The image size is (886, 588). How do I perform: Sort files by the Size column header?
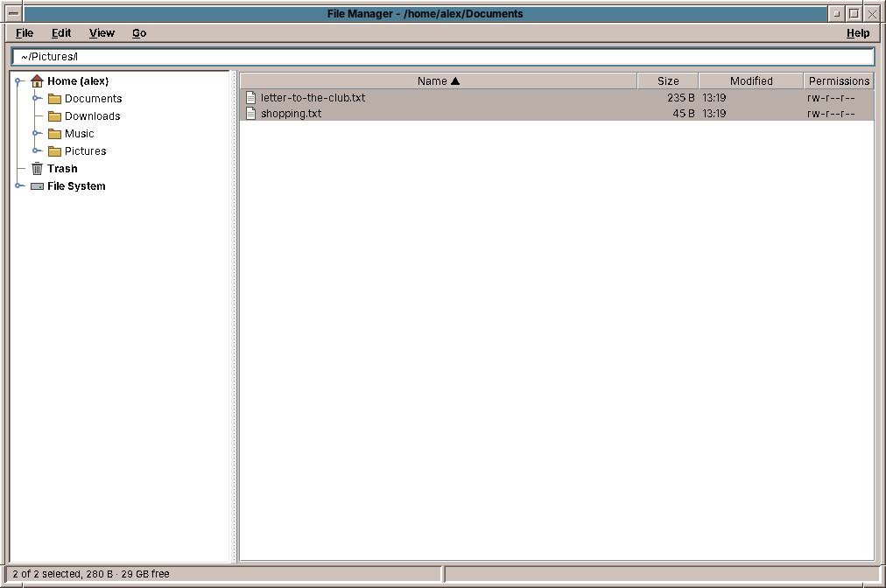[668, 80]
